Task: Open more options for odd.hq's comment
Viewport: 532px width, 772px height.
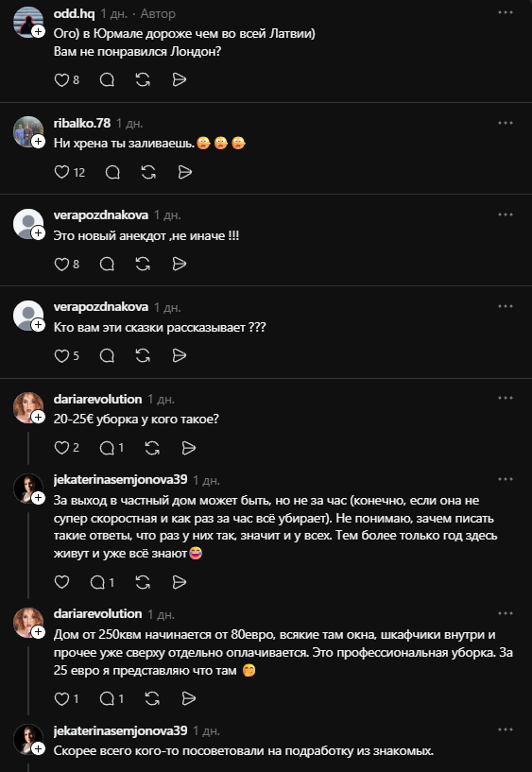Action: coord(506,12)
